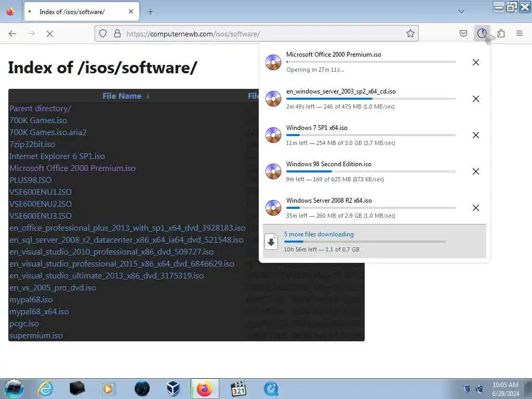532x399 pixels.
Task: Click disc icon of Microsoft Office 2000 download
Action: pos(273,62)
